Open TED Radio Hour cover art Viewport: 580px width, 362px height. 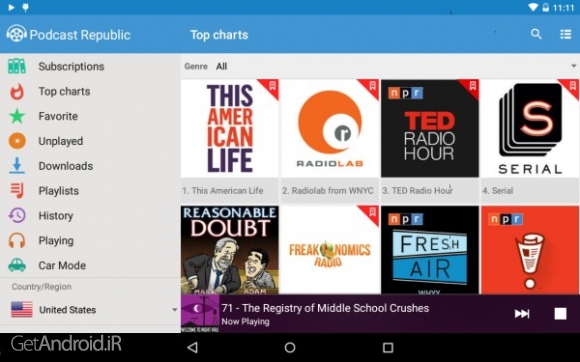[x=430, y=128]
